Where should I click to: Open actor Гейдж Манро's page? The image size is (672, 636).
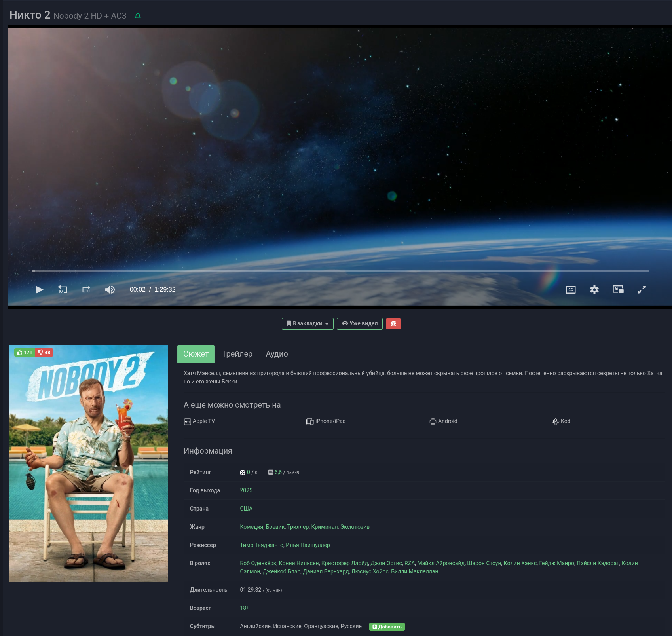[x=557, y=563]
